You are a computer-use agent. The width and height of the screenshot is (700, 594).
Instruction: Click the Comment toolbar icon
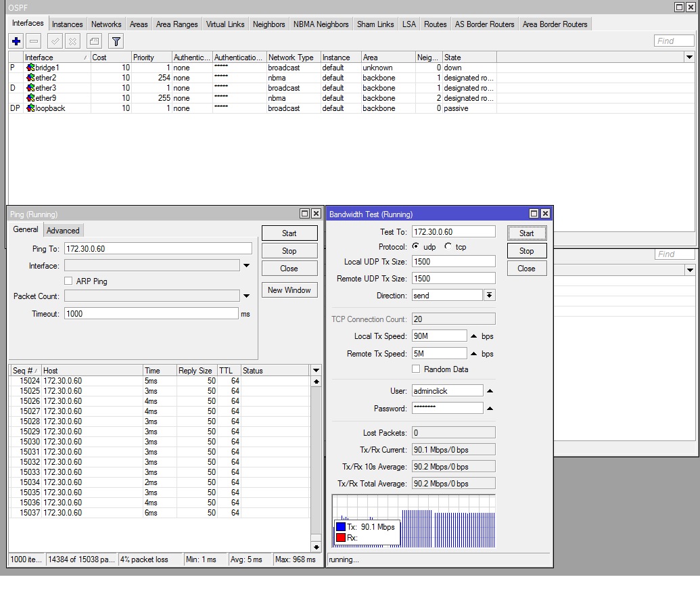tap(95, 41)
